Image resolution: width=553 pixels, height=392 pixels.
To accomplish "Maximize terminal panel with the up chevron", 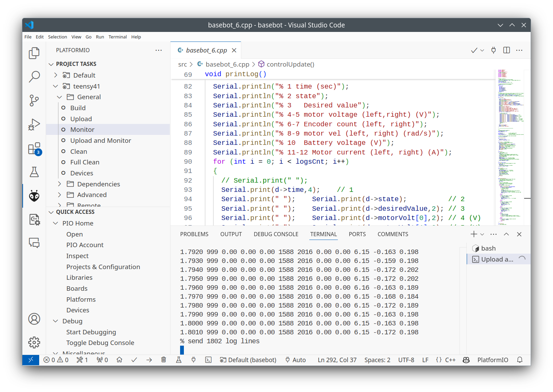I will coord(506,234).
